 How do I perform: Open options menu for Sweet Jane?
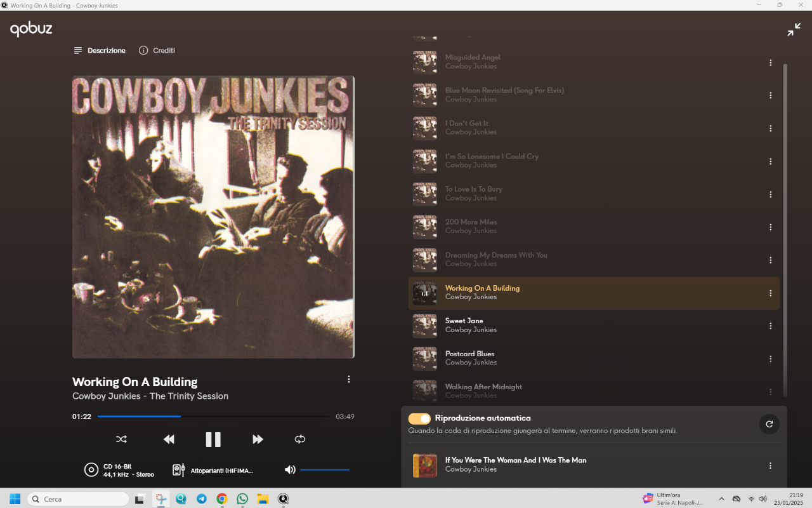coord(771,326)
